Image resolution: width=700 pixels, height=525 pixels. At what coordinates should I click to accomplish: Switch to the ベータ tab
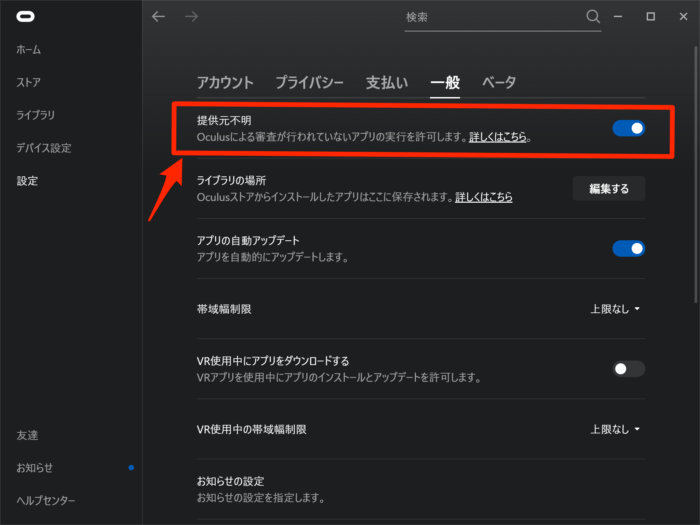coord(499,83)
